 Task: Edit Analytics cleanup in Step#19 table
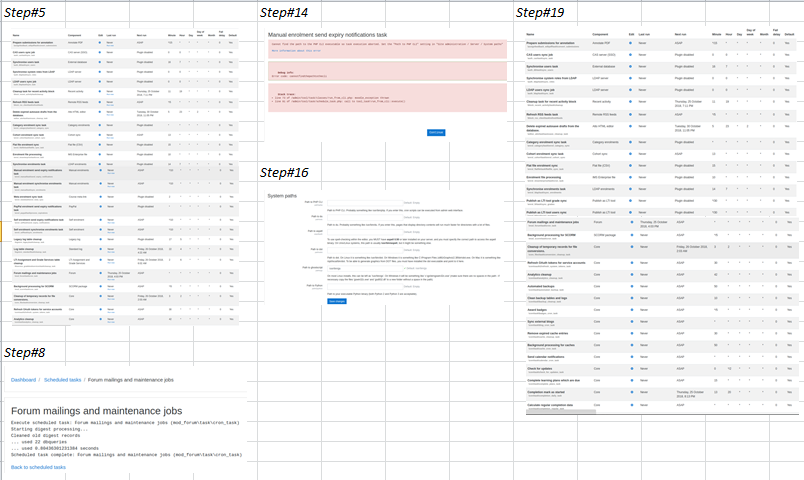[x=632, y=275]
